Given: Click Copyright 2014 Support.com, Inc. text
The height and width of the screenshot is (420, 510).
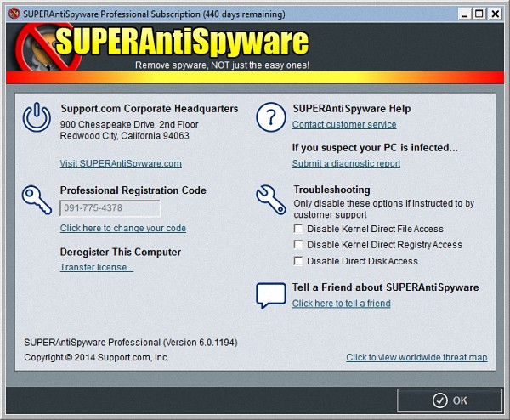Looking at the screenshot, I should (96, 357).
